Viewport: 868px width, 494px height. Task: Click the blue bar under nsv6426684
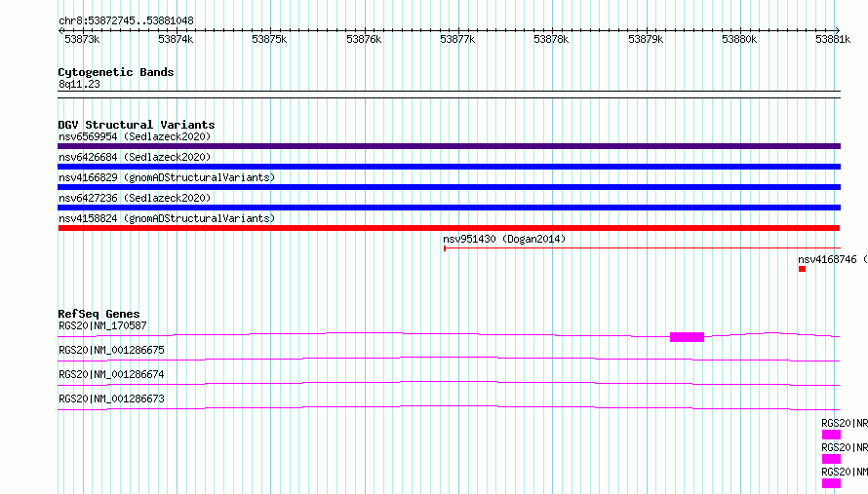(449, 167)
